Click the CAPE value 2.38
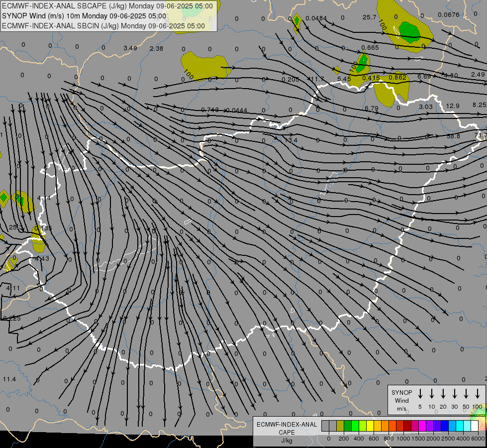The image size is (487, 448). tap(156, 48)
